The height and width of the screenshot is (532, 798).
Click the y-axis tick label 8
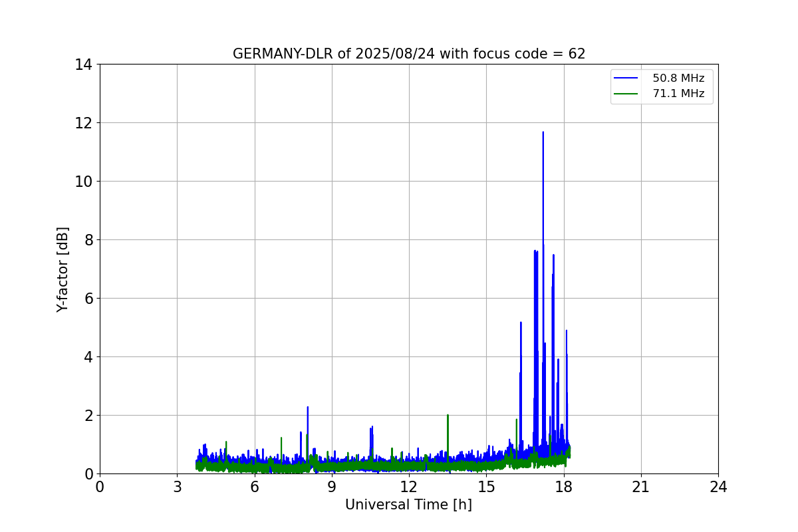click(88, 240)
